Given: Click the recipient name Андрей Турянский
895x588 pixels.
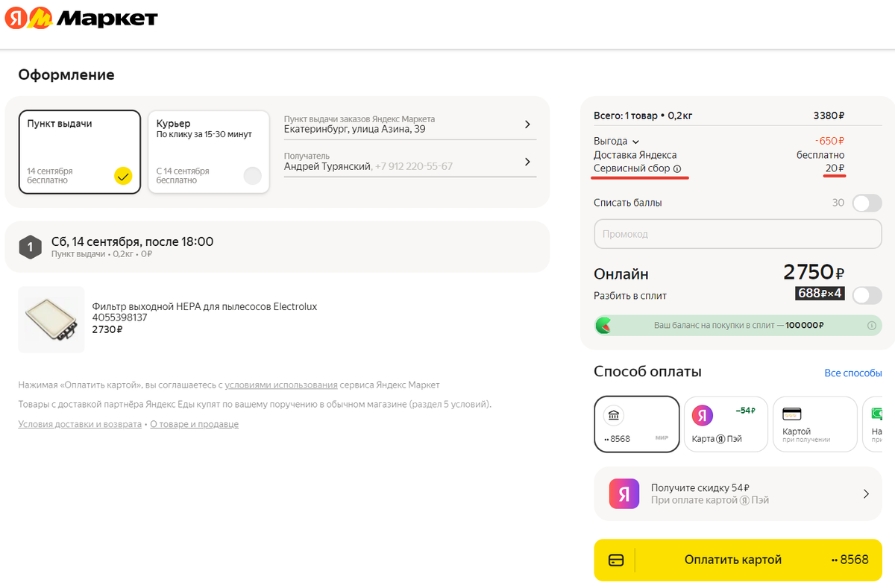Looking at the screenshot, I should [x=327, y=166].
